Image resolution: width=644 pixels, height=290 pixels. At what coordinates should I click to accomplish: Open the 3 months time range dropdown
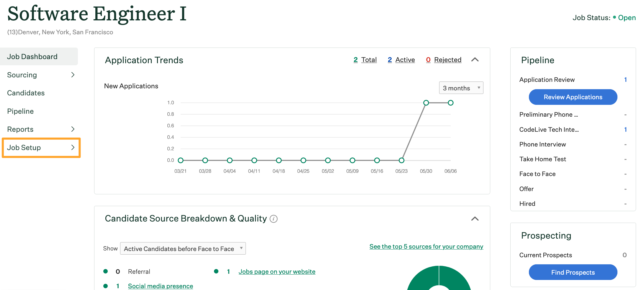(x=461, y=88)
